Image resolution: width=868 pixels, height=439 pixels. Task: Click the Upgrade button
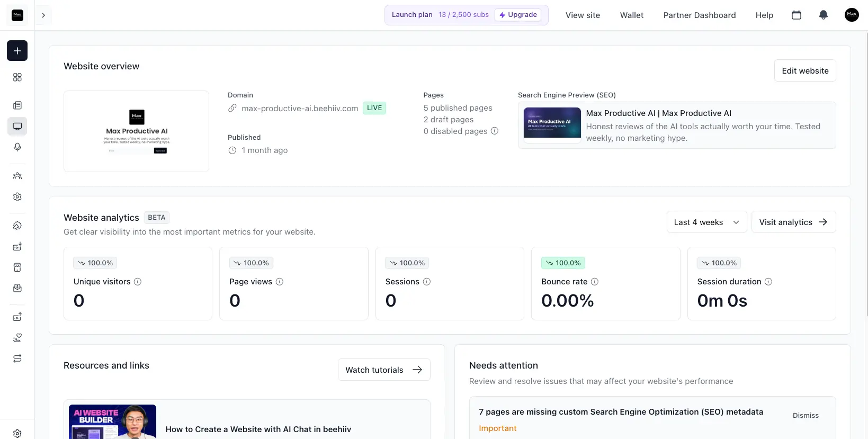click(518, 15)
